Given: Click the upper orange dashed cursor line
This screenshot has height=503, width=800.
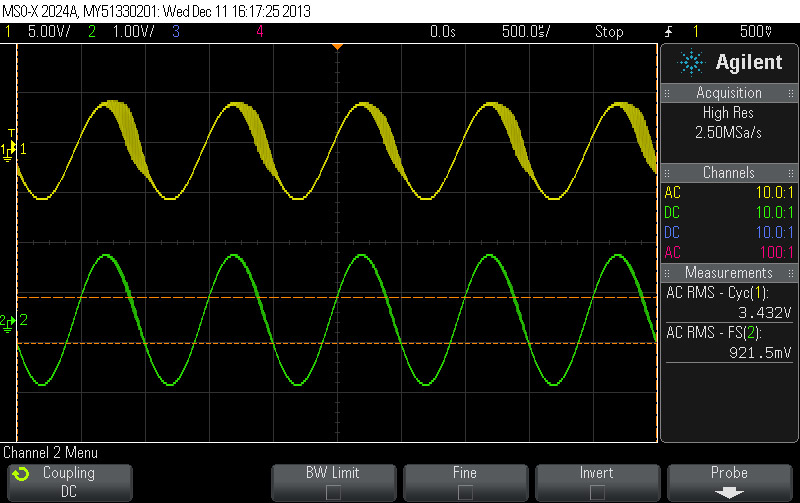Looking at the screenshot, I should (337, 297).
